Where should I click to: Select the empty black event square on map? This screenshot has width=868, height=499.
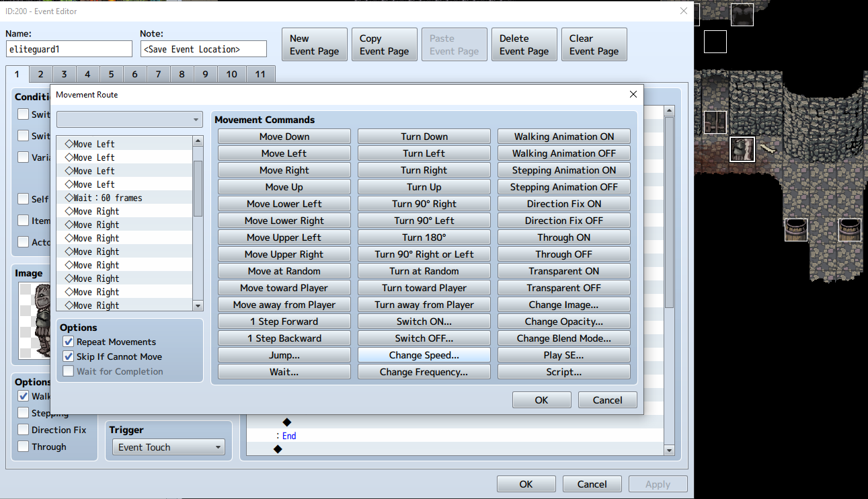(x=715, y=42)
